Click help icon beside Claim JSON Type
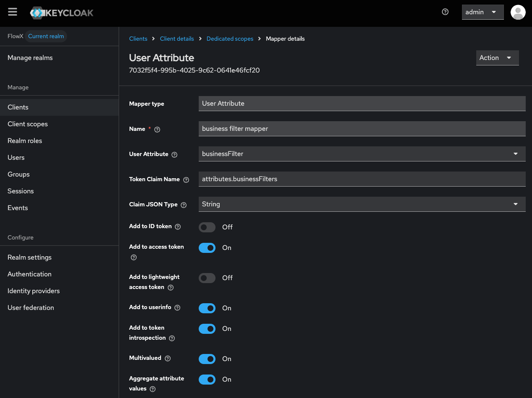The width and height of the screenshot is (532, 398). click(184, 205)
